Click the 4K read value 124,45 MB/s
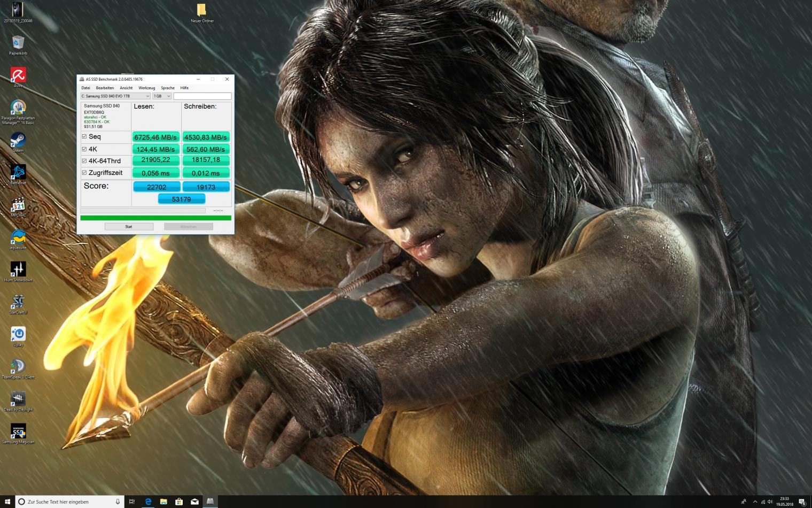This screenshot has height=508, width=812. tap(155, 149)
